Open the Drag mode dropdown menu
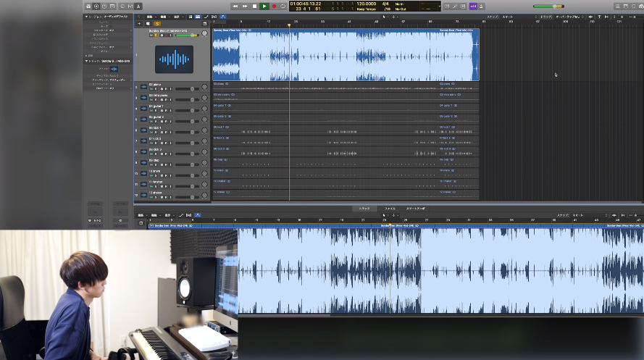Viewport: 644px width, 360px height. pos(569,16)
